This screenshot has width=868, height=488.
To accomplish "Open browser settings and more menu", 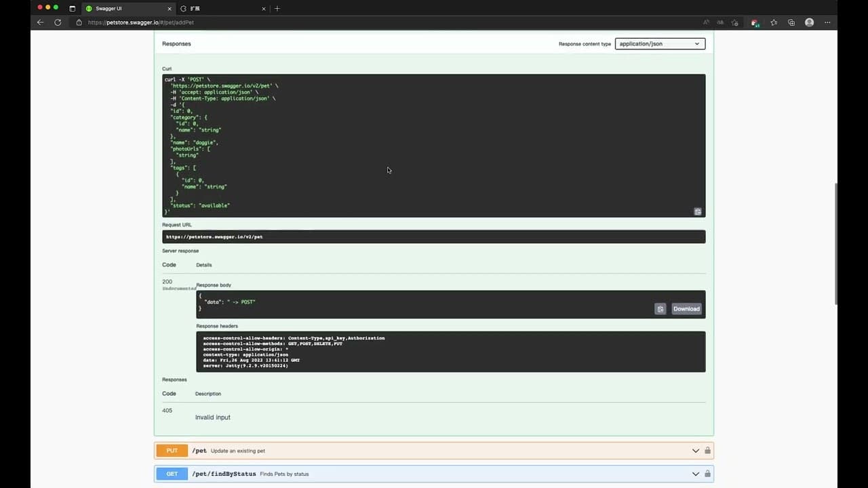I will click(x=827, y=22).
